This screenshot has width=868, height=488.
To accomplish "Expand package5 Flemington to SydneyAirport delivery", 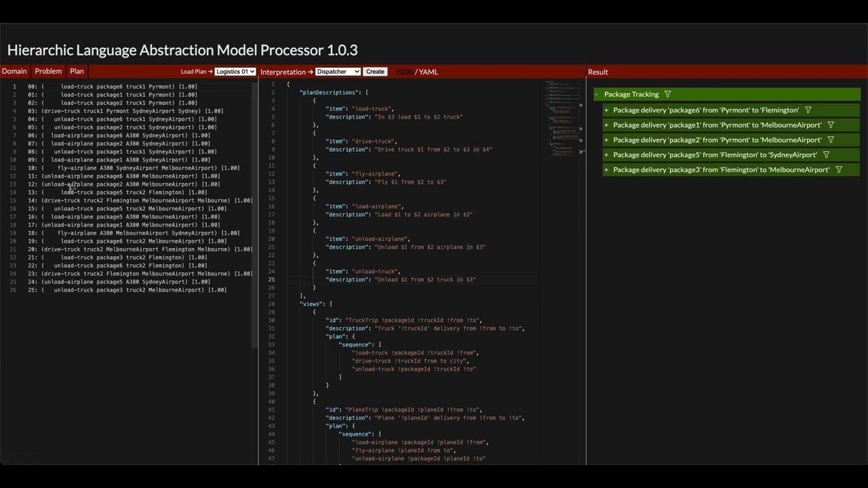I will pyautogui.click(x=606, y=155).
